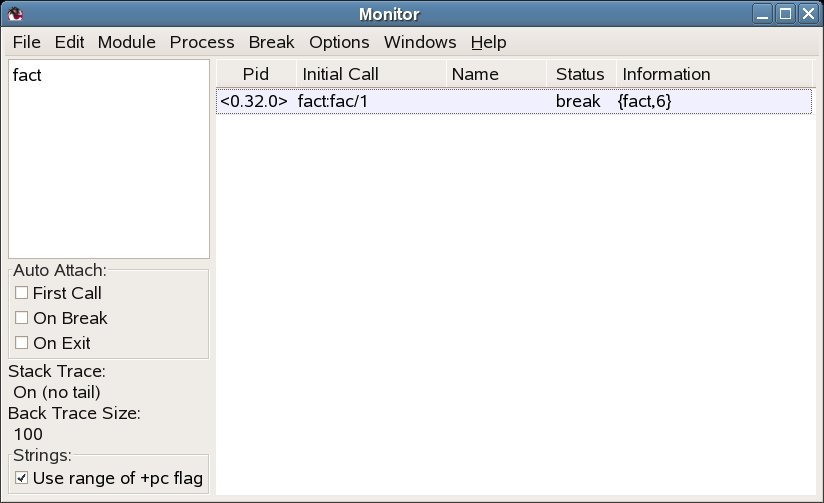Open the Options menu
The width and height of the screenshot is (824, 503).
pyautogui.click(x=339, y=42)
